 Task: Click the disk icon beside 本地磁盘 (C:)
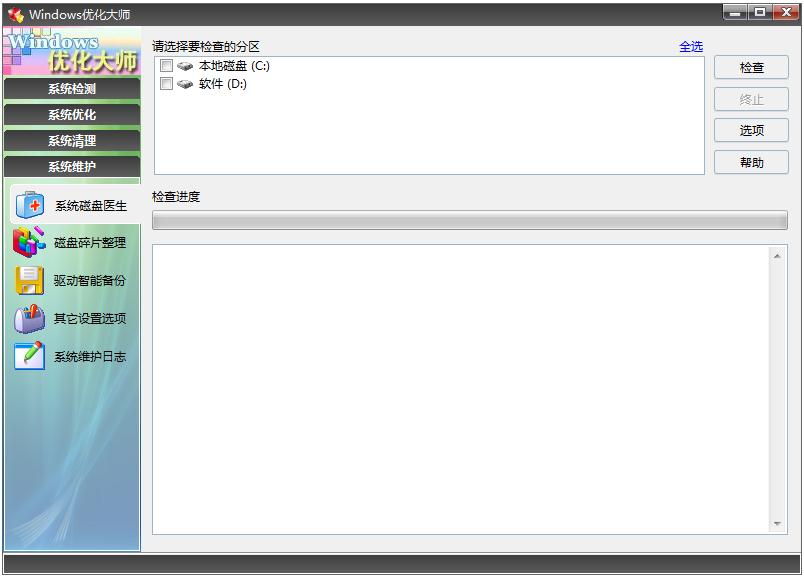click(182, 66)
